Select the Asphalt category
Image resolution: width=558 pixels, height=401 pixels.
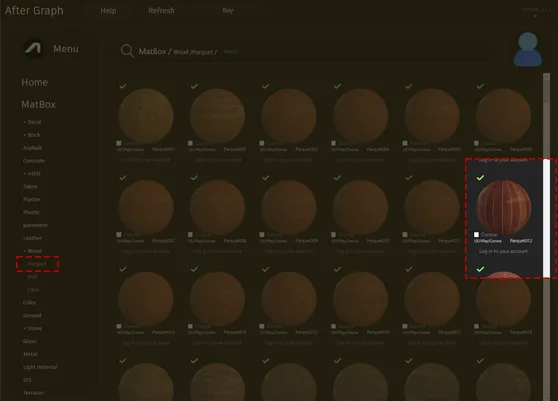coord(32,148)
